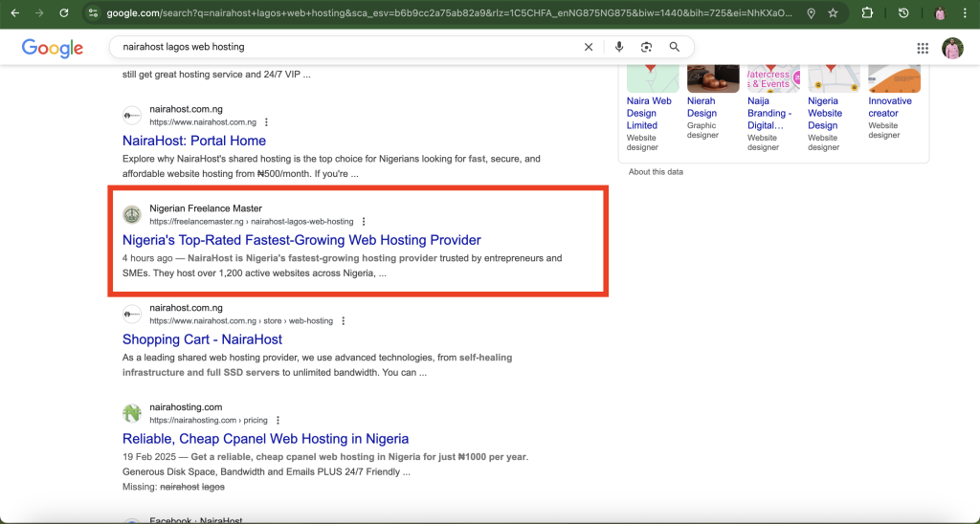Open the browser extensions puzzle icon
The height and width of the screenshot is (524, 980).
867,13
